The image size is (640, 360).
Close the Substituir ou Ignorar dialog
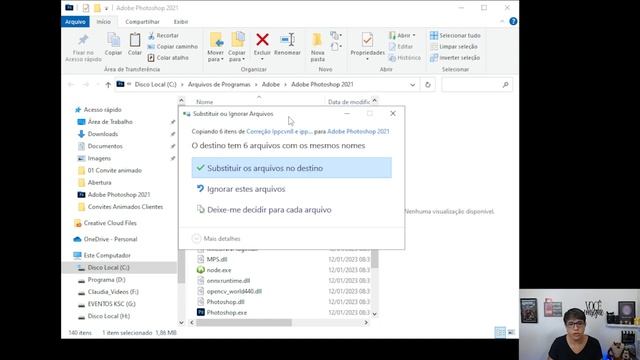(x=393, y=113)
